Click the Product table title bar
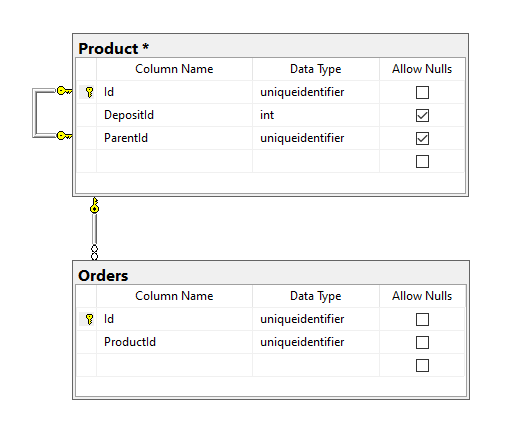The height and width of the screenshot is (432, 507). [x=270, y=46]
